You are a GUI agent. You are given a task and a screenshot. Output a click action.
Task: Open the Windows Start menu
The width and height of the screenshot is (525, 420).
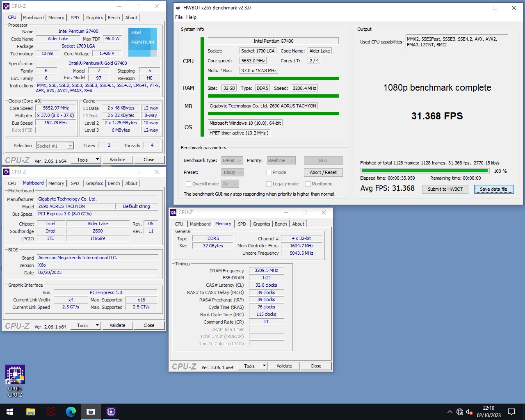tap(10, 412)
